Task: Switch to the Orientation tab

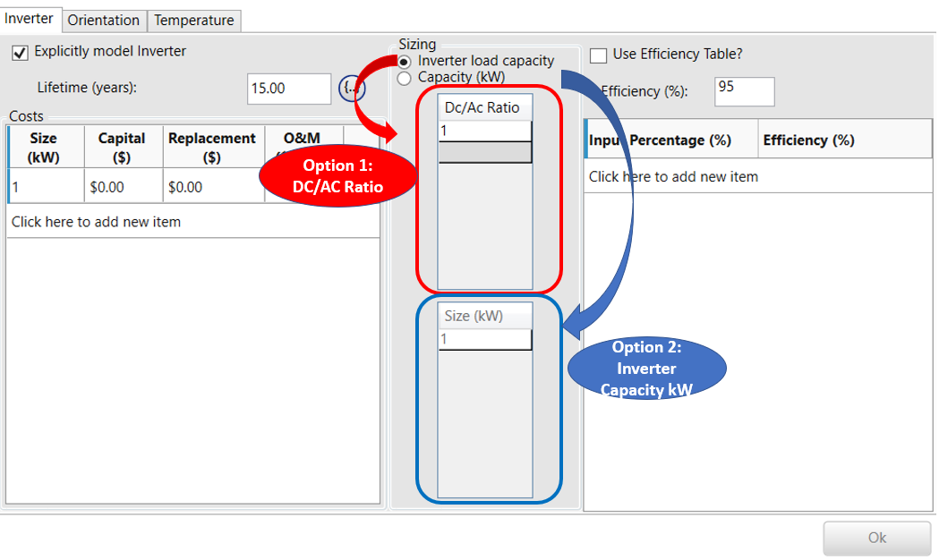Action: tap(104, 20)
